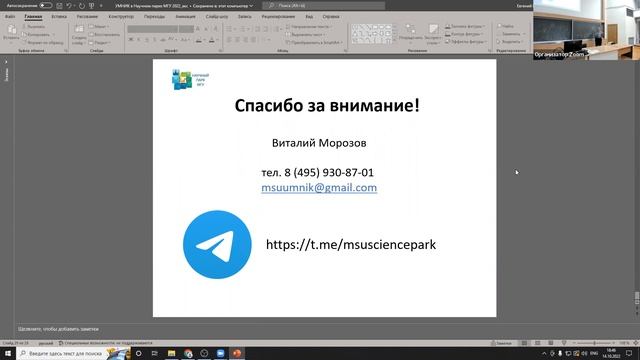Click the text highlight color swatch
Image resolution: width=640 pixels, height=360 pixels.
(x=199, y=40)
